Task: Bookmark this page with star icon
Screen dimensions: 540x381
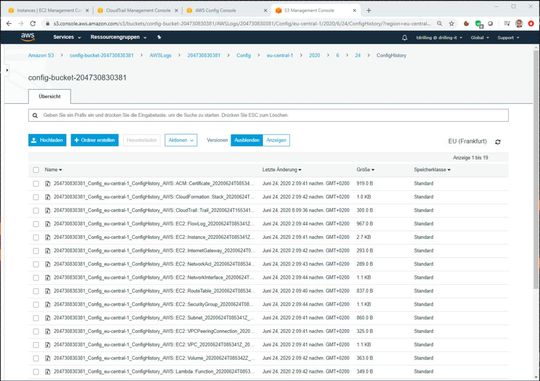Action: 451,23
